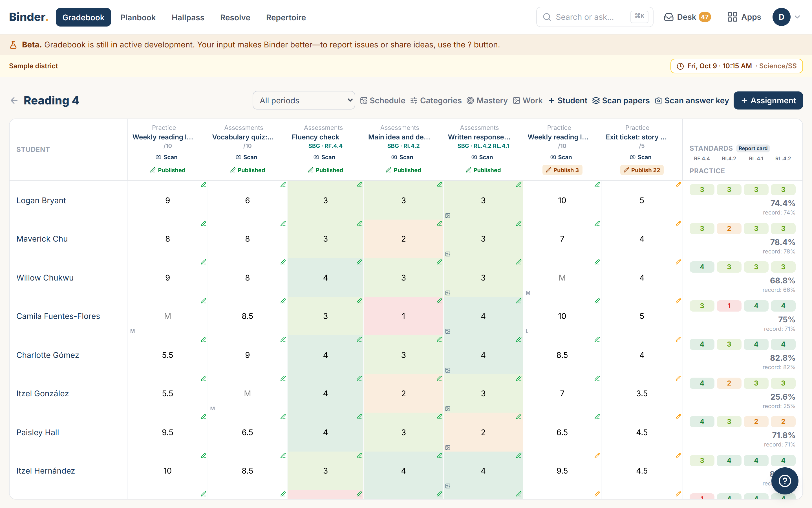This screenshot has height=508, width=812.
Task: Open work image icon in Logan Bryant's Written response cell
Action: (x=448, y=216)
